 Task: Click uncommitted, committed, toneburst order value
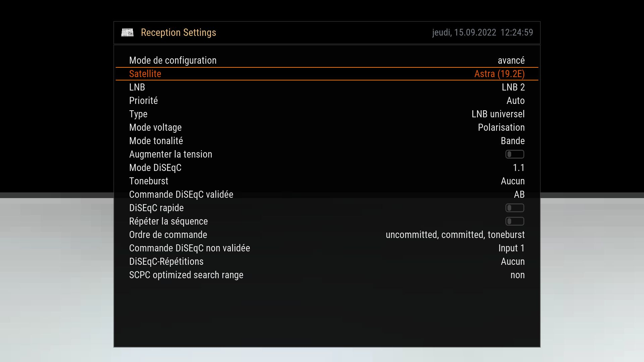(x=455, y=235)
